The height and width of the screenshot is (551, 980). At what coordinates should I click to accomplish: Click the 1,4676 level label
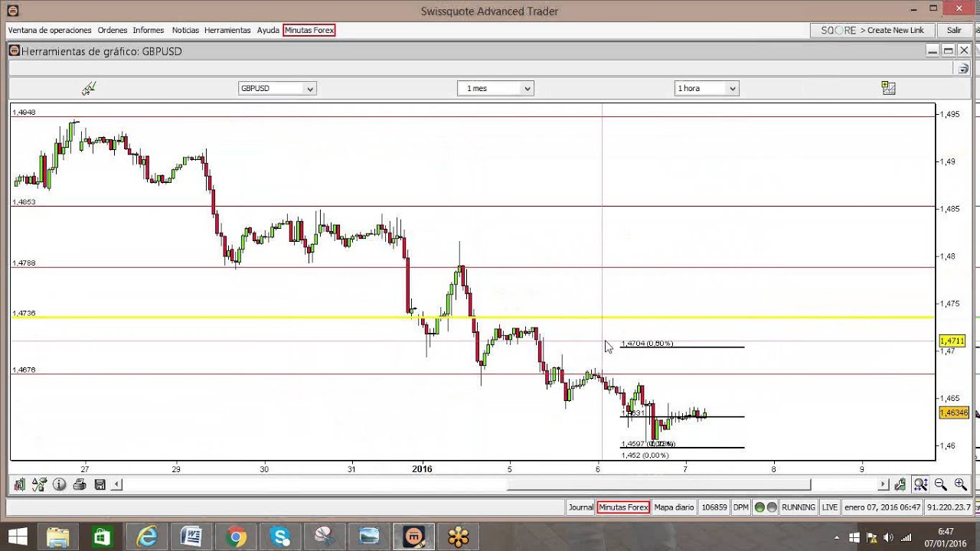click(24, 370)
